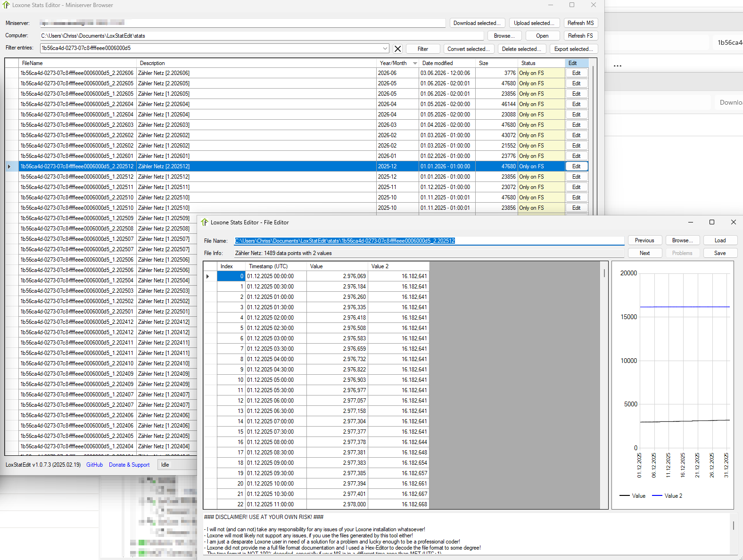The width and height of the screenshot is (743, 560).
Task: Maximize the File Editor window
Action: click(x=712, y=222)
